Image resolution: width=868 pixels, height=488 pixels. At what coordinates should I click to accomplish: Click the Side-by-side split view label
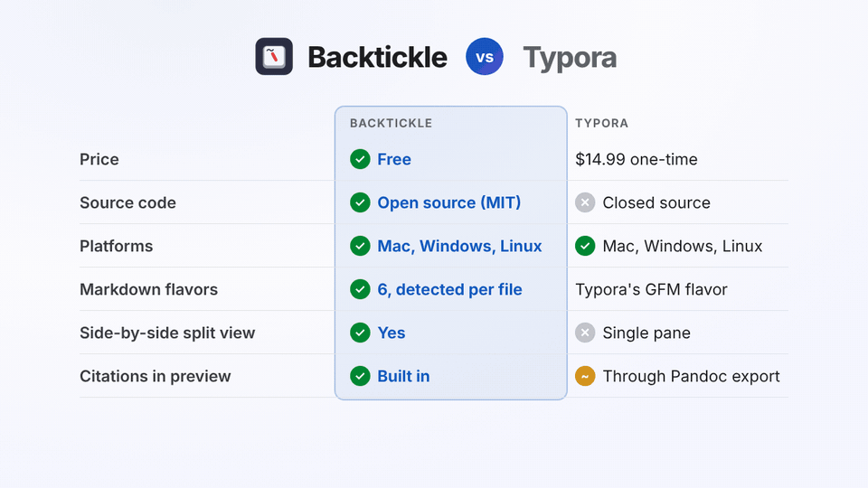167,333
